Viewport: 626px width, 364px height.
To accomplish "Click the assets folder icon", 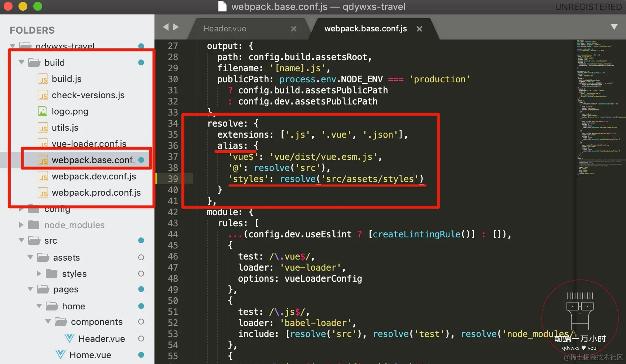I will (x=43, y=257).
